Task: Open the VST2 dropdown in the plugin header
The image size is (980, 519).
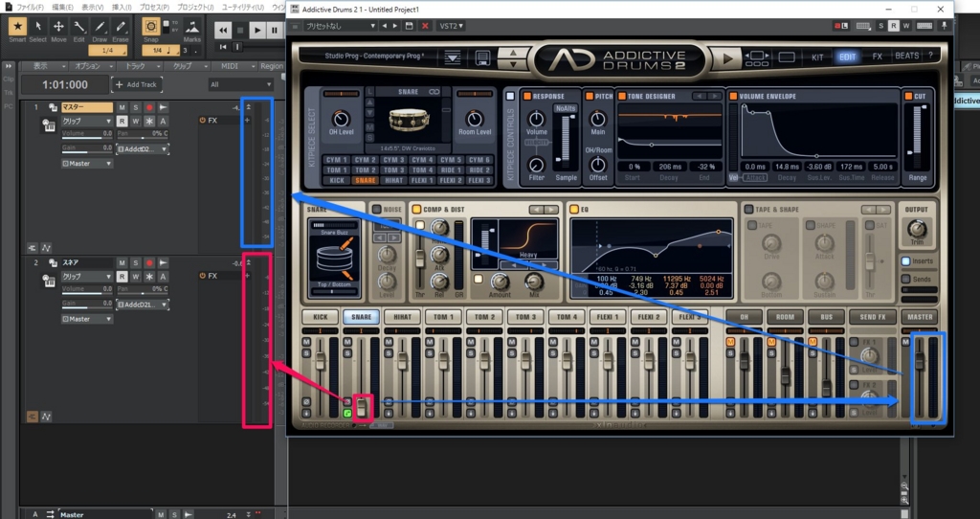Action: 451,26
